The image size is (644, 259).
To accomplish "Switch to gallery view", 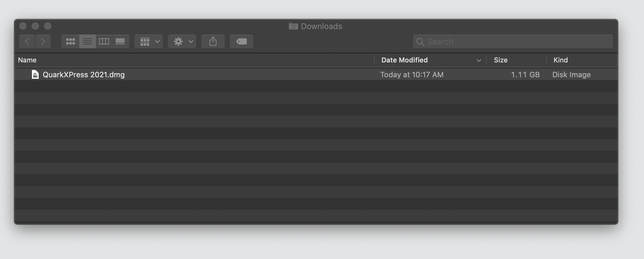I will point(121,41).
